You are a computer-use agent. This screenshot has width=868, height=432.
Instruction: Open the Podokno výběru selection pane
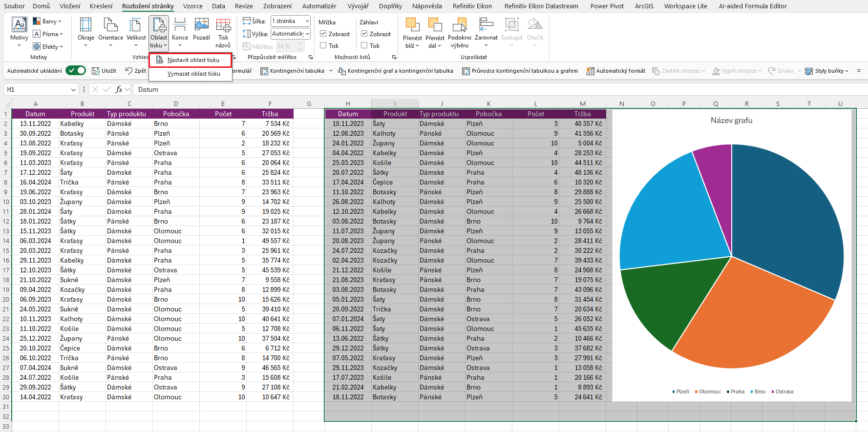click(459, 32)
